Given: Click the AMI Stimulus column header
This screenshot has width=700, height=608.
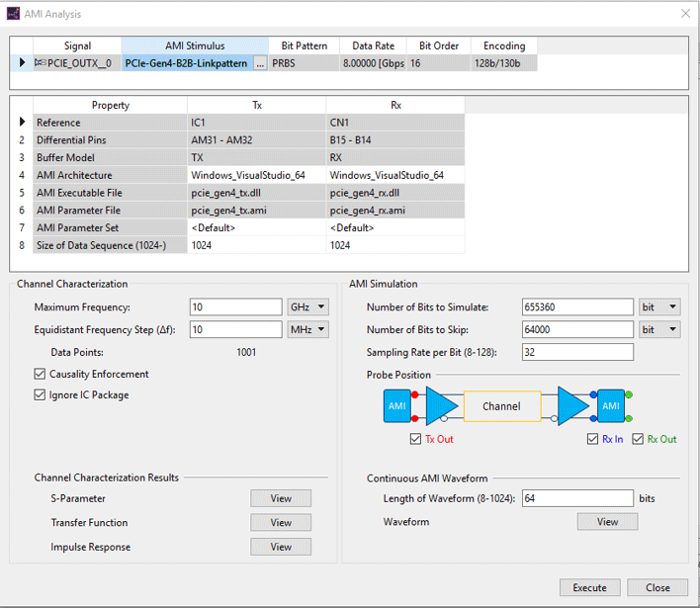Looking at the screenshot, I should [195, 45].
